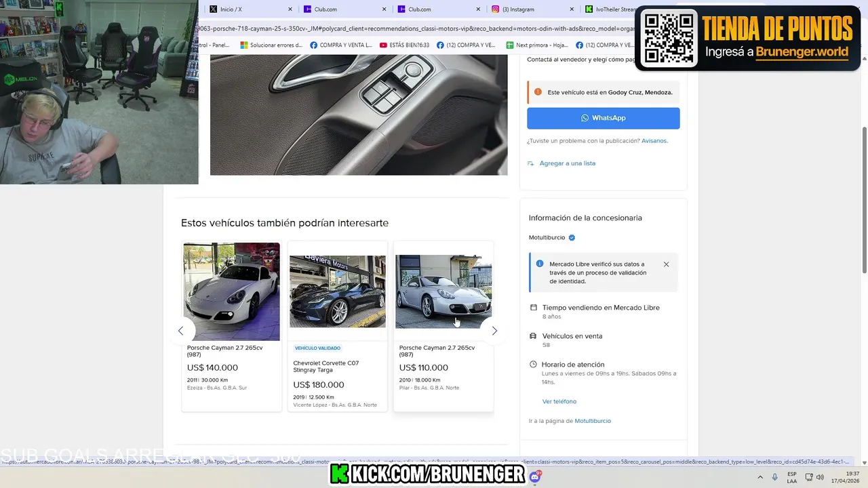Click the Motultiburcio dealer name
Viewport: 868px width, 488px height.
pos(547,238)
